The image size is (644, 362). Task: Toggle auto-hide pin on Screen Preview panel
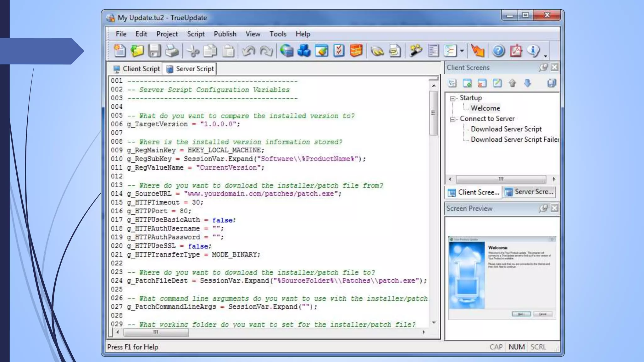pyautogui.click(x=543, y=208)
